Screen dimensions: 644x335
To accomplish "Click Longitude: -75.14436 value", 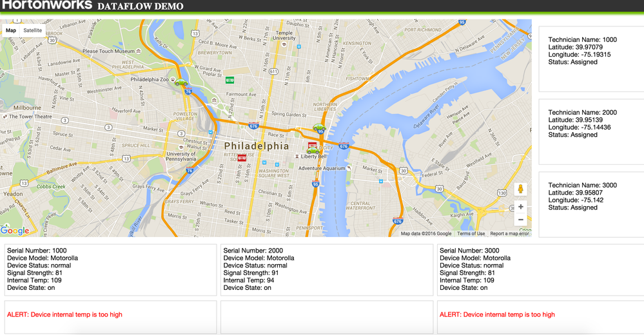I will click(579, 128).
